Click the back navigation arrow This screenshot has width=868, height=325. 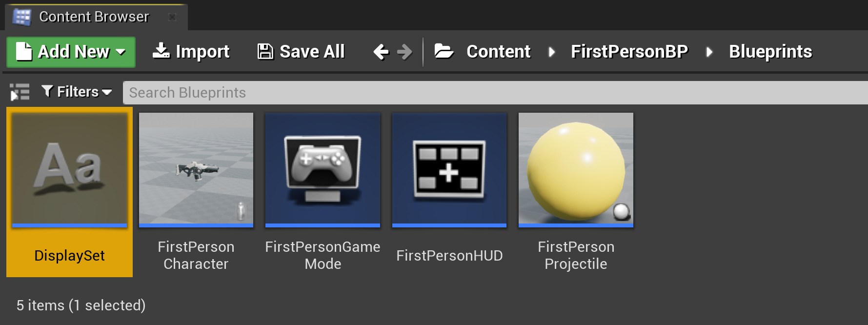click(x=380, y=51)
